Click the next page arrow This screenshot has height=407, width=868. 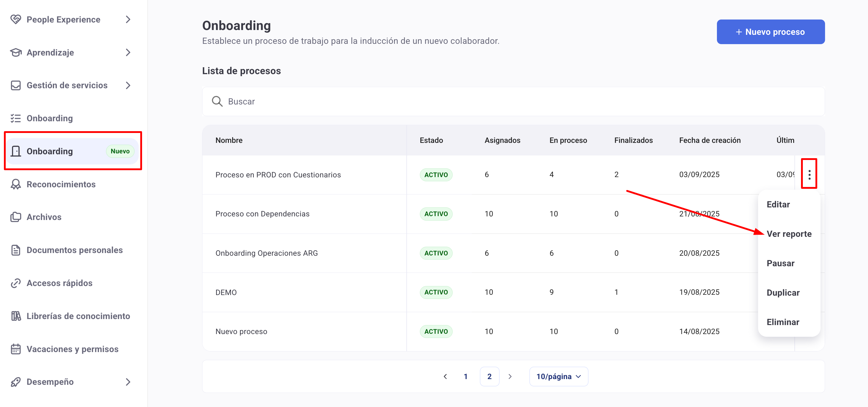pyautogui.click(x=510, y=376)
